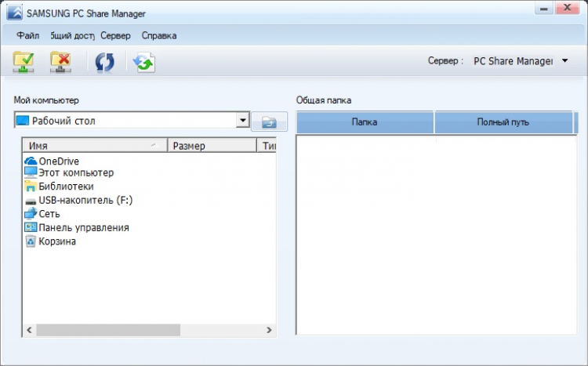This screenshot has width=588, height=366.
Task: Select the Библиотеки folder item
Action: 66,187
